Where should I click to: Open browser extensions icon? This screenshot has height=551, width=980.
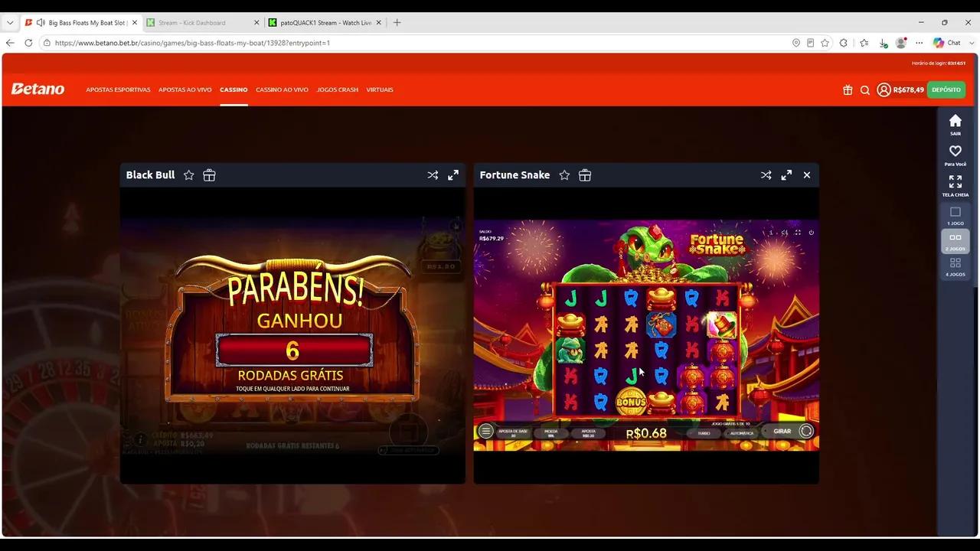844,43
